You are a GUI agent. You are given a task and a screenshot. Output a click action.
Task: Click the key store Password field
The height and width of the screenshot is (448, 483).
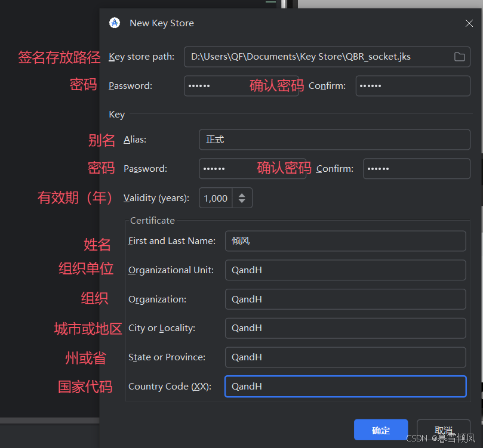pyautogui.click(x=241, y=86)
